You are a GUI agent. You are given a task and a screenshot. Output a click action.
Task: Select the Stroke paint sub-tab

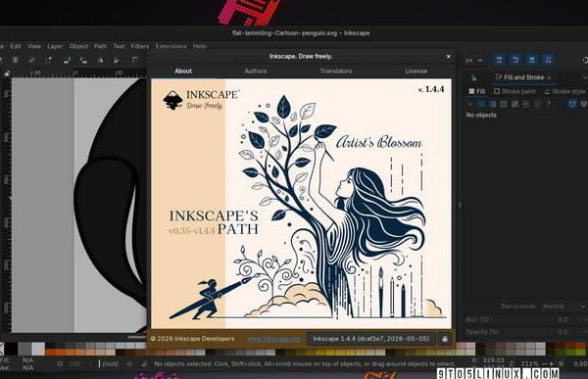[x=514, y=91]
